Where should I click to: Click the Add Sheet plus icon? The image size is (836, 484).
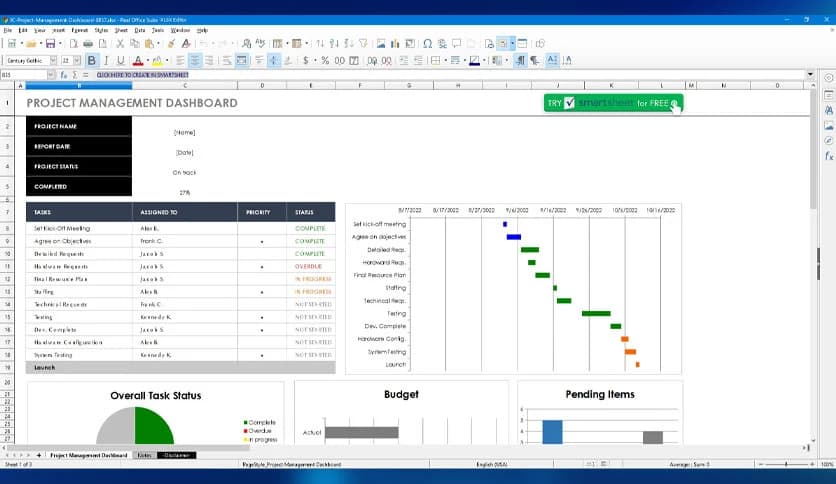point(38,455)
